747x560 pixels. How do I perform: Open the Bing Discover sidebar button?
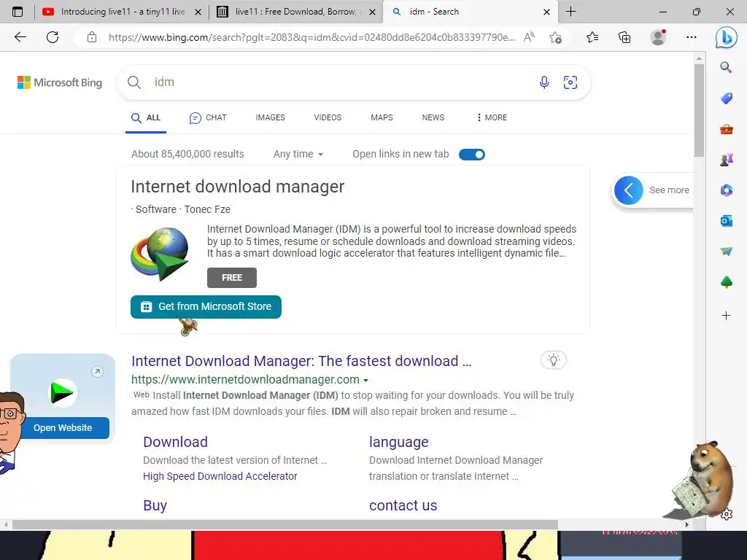tap(726, 38)
